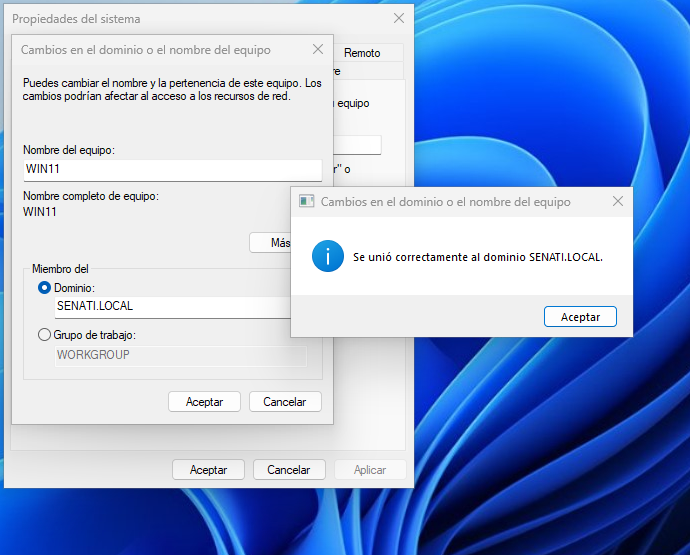This screenshot has width=690, height=555.
Task: Click the message box title bar icon
Action: [x=306, y=202]
